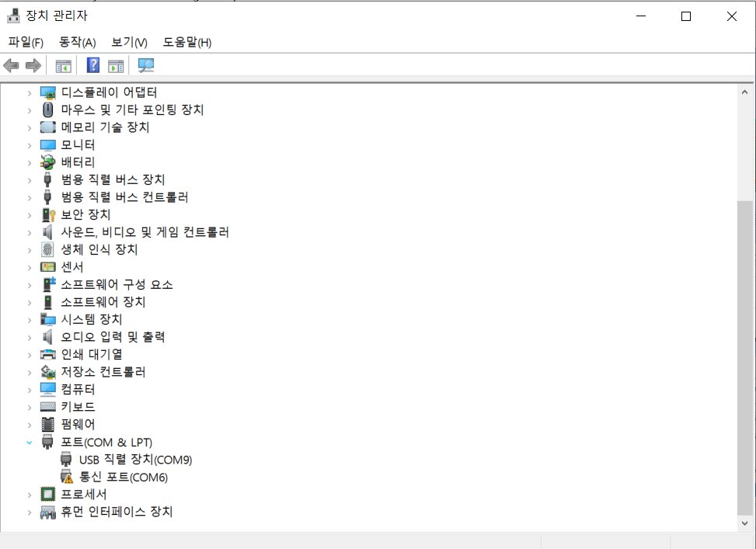The width and height of the screenshot is (756, 549).
Task: Open the 동작(A) menu
Action: pyautogui.click(x=77, y=42)
